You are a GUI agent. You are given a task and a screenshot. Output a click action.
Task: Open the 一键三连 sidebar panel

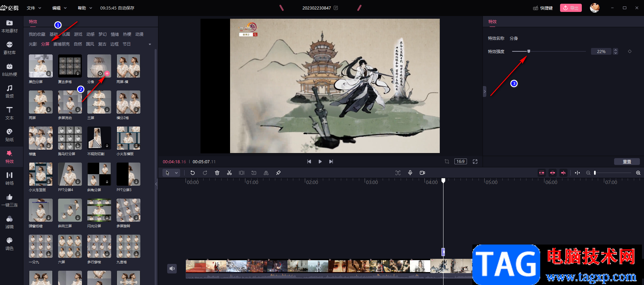click(10, 201)
